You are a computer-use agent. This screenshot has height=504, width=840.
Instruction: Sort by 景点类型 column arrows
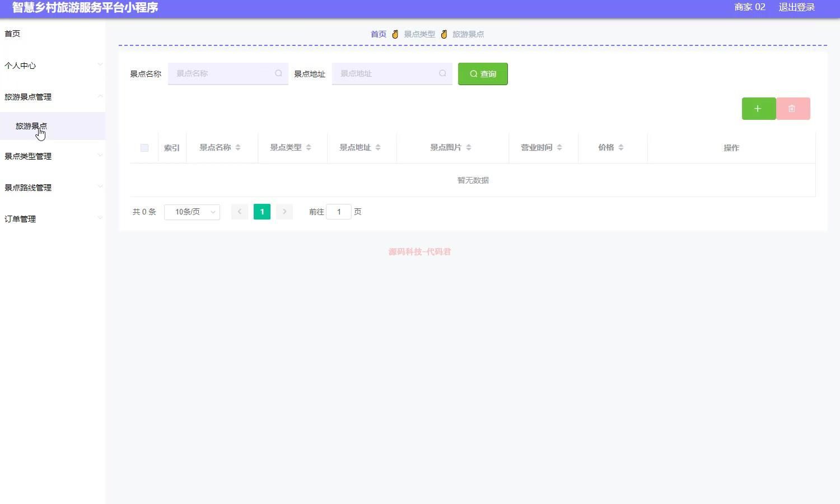coord(309,147)
